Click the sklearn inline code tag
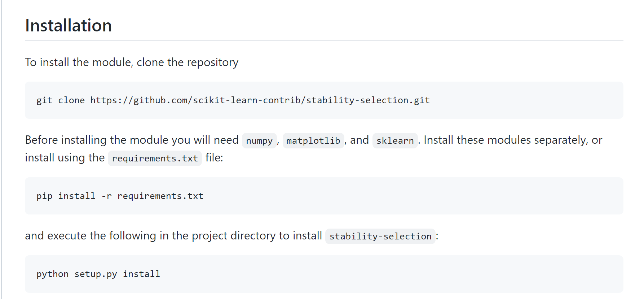This screenshot has width=644, height=299. [x=395, y=140]
